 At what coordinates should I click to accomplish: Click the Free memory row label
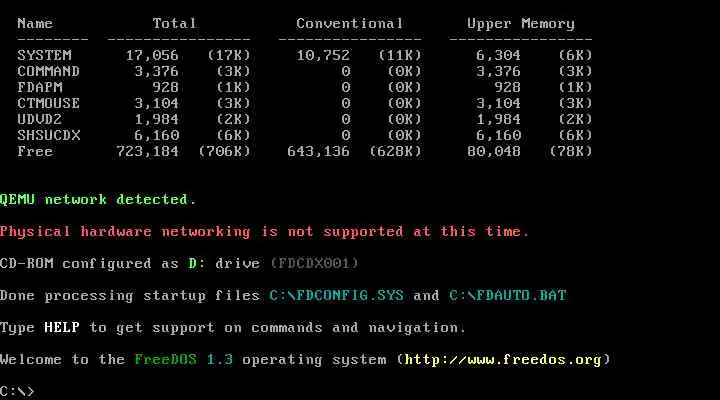tap(35, 152)
